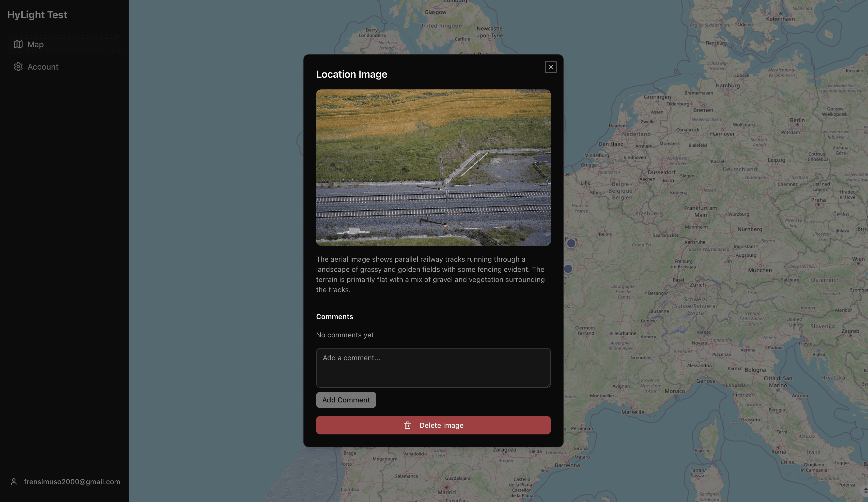
Task: Close the Location Image dialog with the X
Action: [550, 67]
